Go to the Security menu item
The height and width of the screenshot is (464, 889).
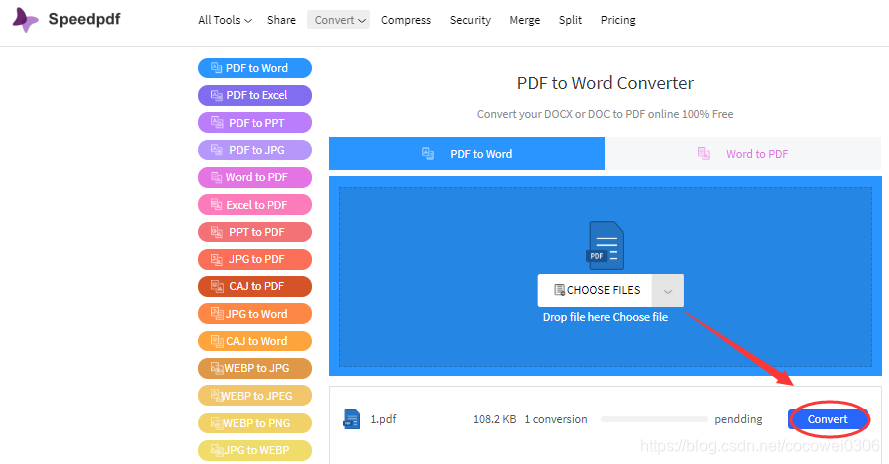(470, 20)
